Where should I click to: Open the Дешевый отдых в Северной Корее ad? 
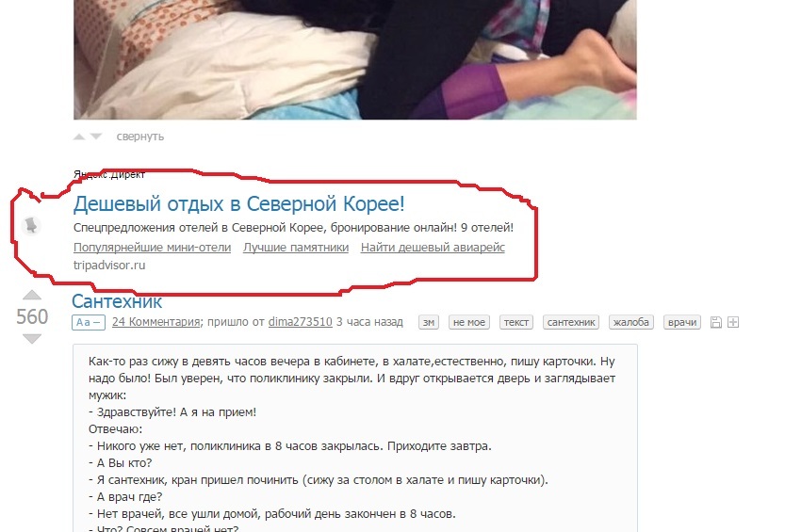pyautogui.click(x=238, y=204)
